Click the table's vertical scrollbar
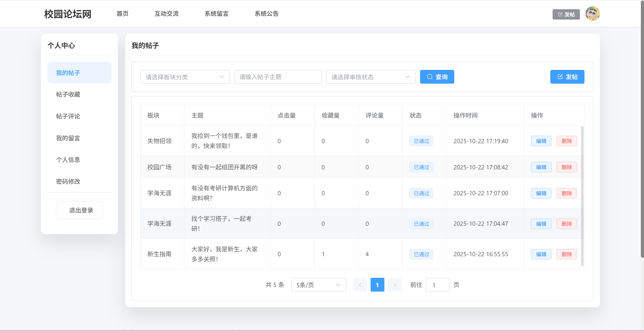Image resolution: width=644 pixels, height=331 pixels. click(582, 196)
